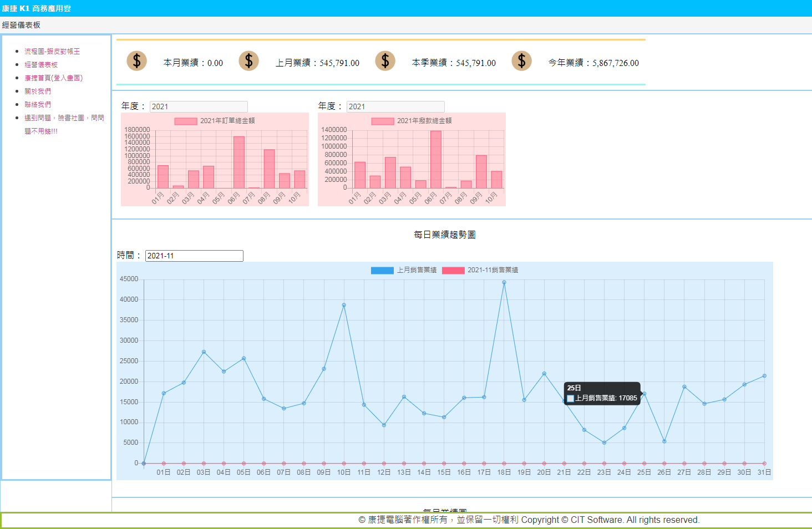This screenshot has width=812, height=529.
Task: Click the pink 2021-11銷售業績 legend swatch
Action: [453, 271]
